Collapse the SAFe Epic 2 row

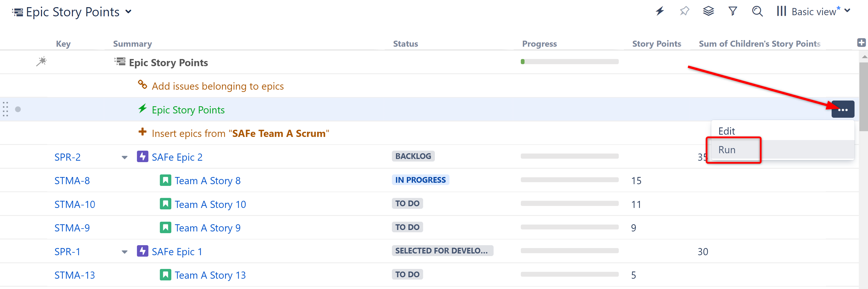(125, 157)
